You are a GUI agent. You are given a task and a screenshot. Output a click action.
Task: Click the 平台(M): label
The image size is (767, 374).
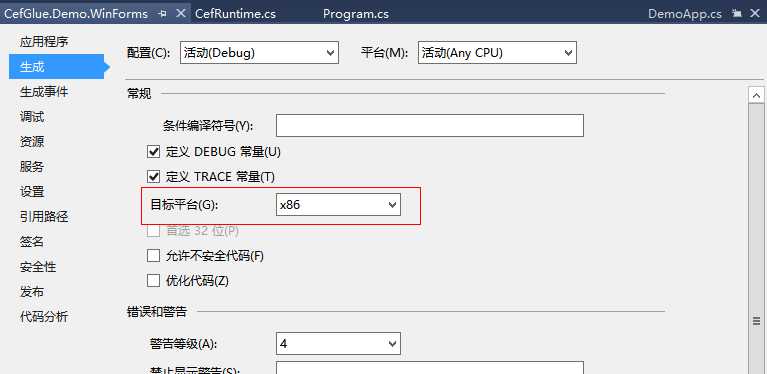coord(385,53)
